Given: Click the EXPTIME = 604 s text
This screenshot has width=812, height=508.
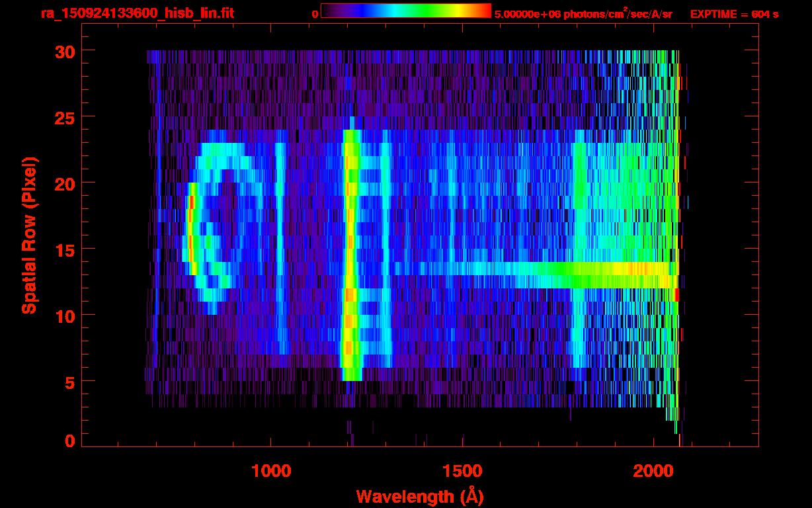Looking at the screenshot, I should coord(734,14).
